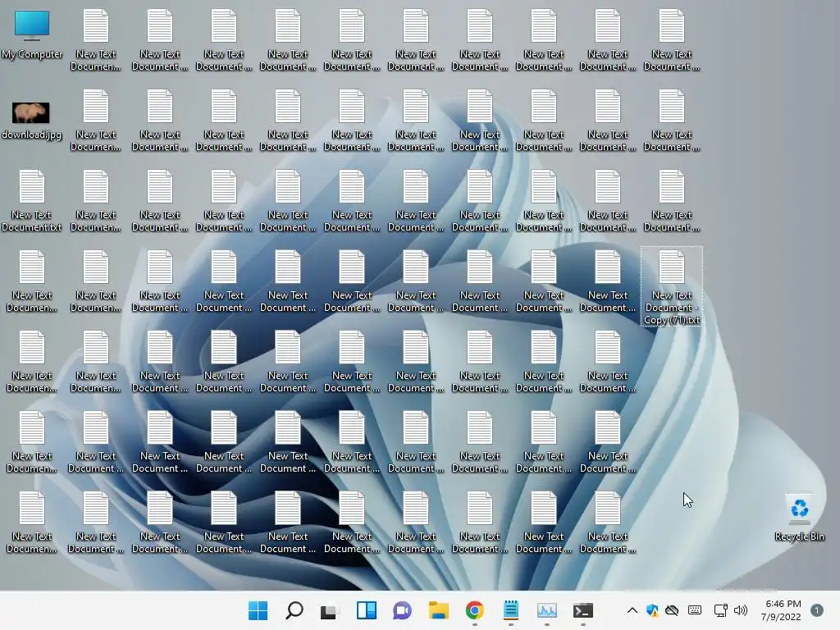This screenshot has height=630, width=840.
Task: Switch to the Terminal app in taskbar
Action: pos(583,610)
